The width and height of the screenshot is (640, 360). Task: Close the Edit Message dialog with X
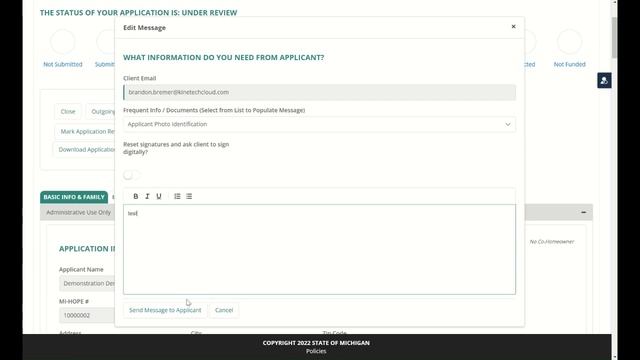(513, 27)
